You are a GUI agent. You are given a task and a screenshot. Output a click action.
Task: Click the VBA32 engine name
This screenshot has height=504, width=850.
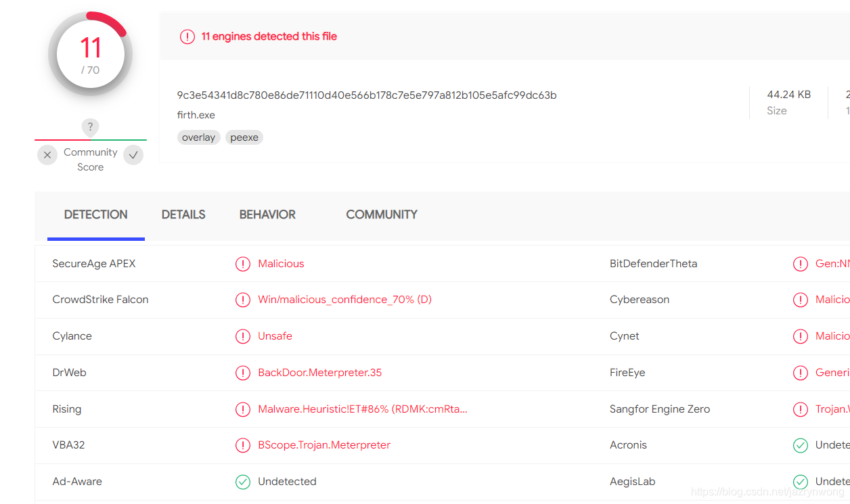(68, 445)
